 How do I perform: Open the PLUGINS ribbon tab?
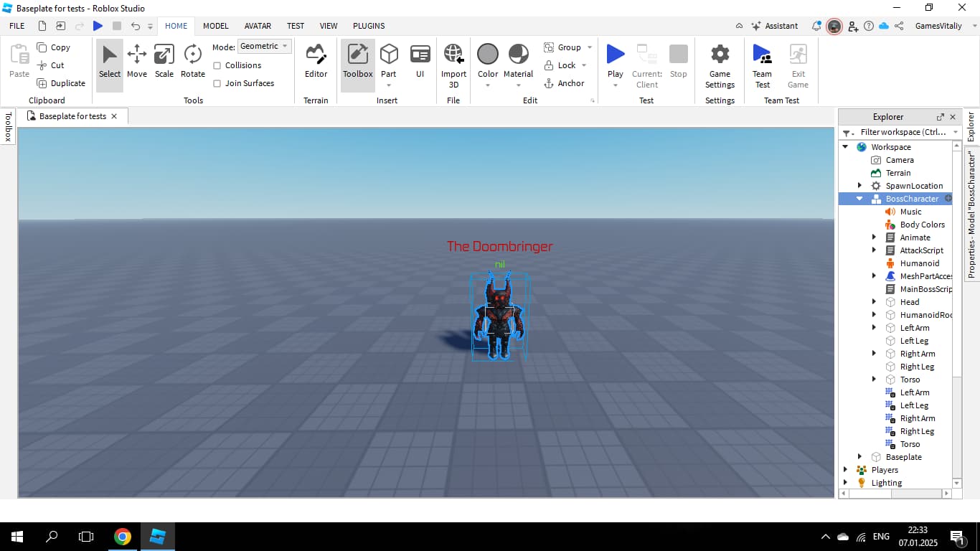369,26
